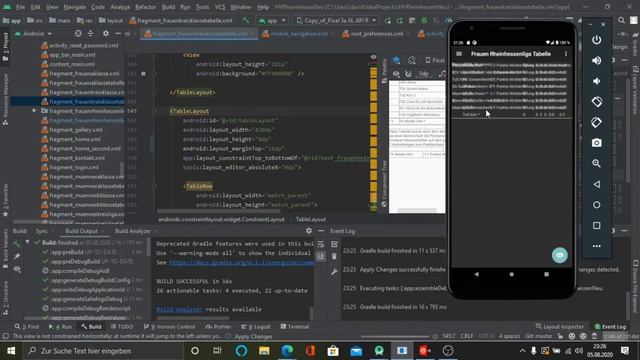Activate emulator zoom mode
Image resolution: width=640 pixels, height=360 pixels.
coord(596,163)
